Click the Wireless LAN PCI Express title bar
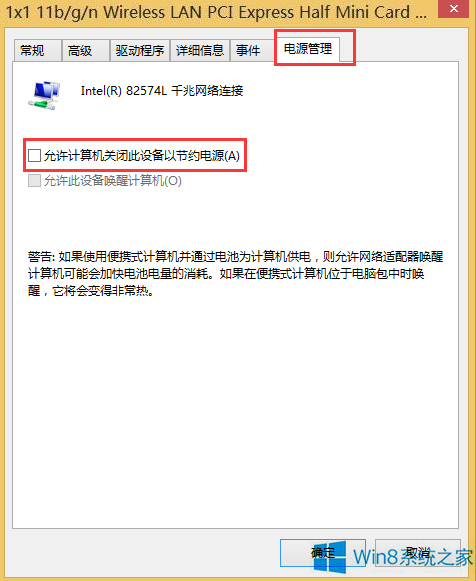476x581 pixels. coord(216,12)
